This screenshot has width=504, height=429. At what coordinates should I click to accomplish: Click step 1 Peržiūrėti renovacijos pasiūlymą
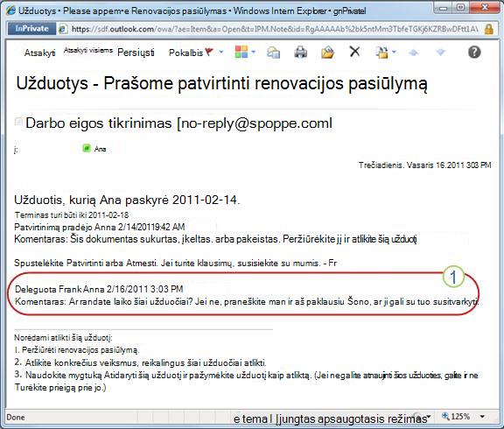(77, 350)
